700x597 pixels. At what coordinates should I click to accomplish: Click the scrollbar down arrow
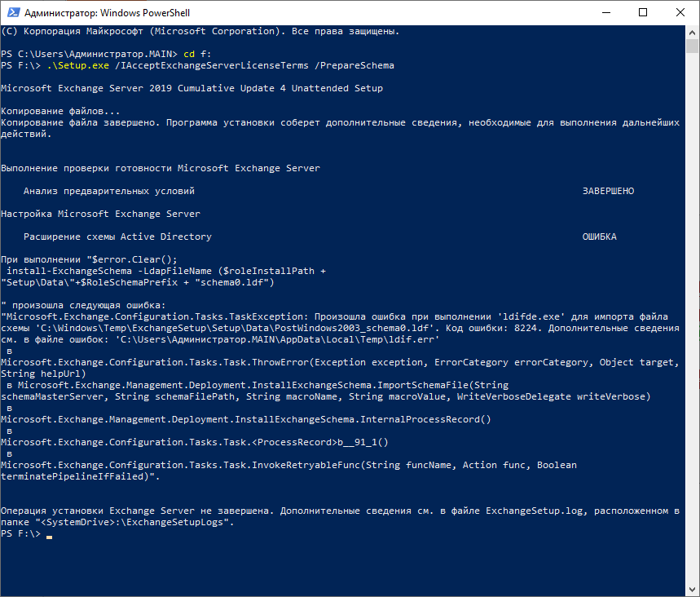tap(692, 590)
